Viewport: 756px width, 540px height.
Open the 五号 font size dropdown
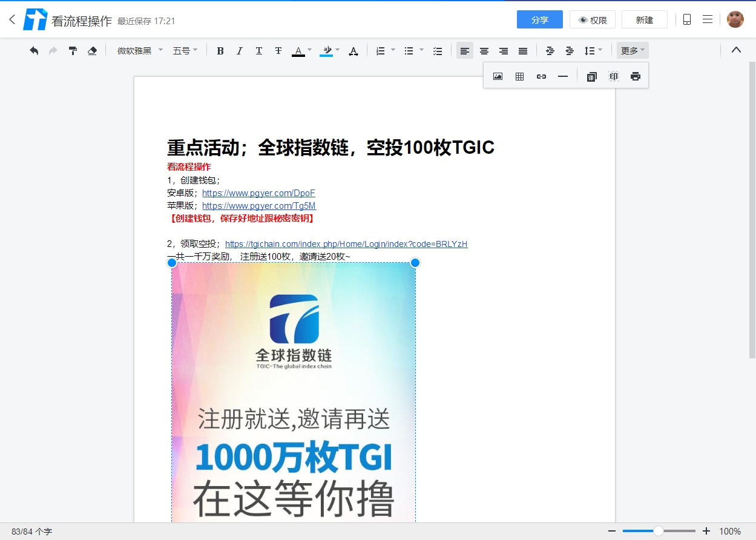click(x=185, y=51)
